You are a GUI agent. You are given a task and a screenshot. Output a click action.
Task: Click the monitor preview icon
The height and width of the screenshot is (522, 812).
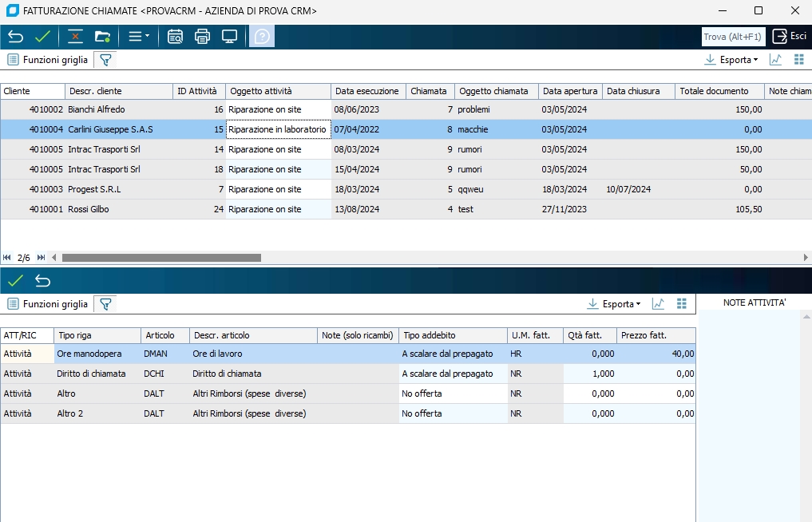coord(229,37)
